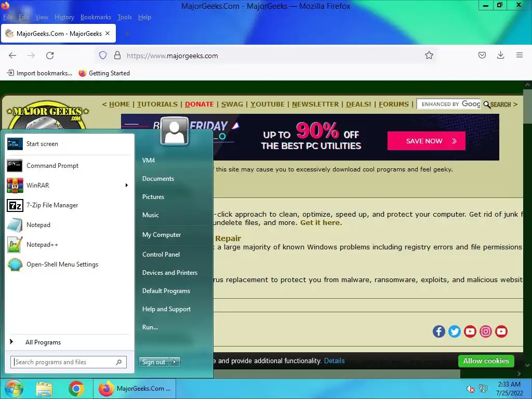
Task: Click the tracking protection shield icon
Action: click(103, 55)
